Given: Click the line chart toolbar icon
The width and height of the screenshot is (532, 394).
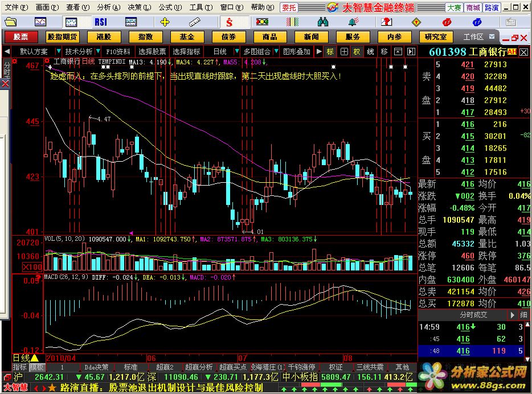Looking at the screenshot, I should coord(40,22).
